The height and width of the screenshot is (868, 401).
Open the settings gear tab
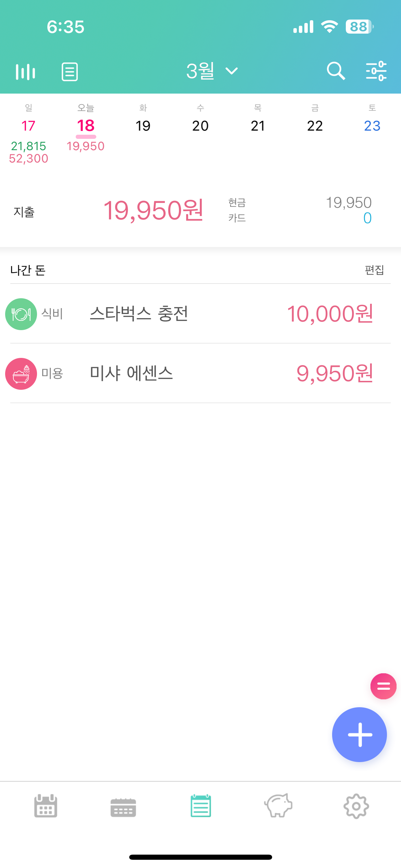point(356,806)
